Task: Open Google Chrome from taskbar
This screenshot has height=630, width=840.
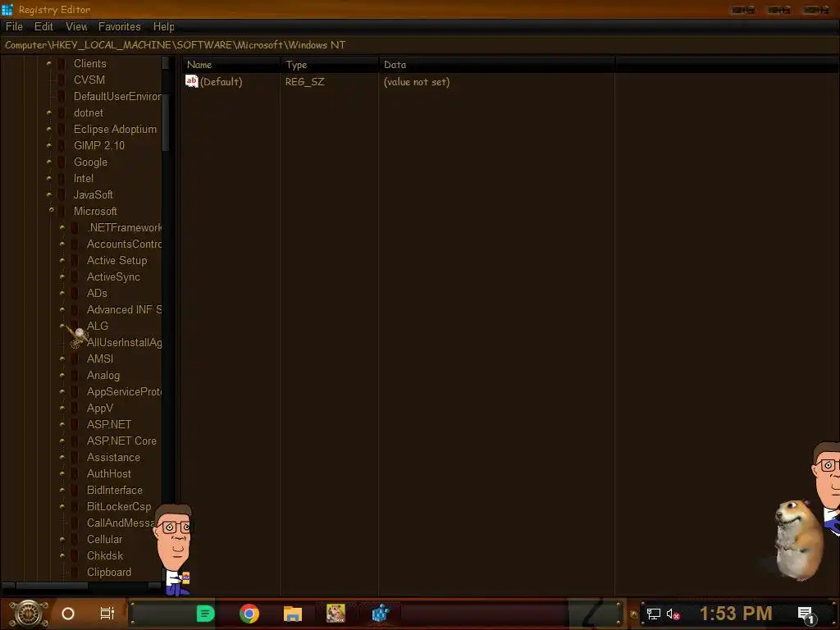Action: click(249, 614)
